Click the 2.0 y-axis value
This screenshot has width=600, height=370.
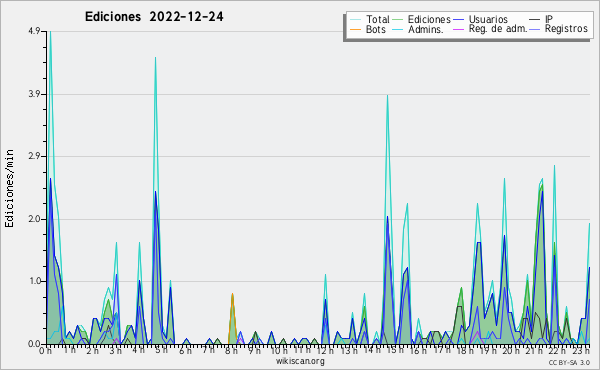(34, 219)
